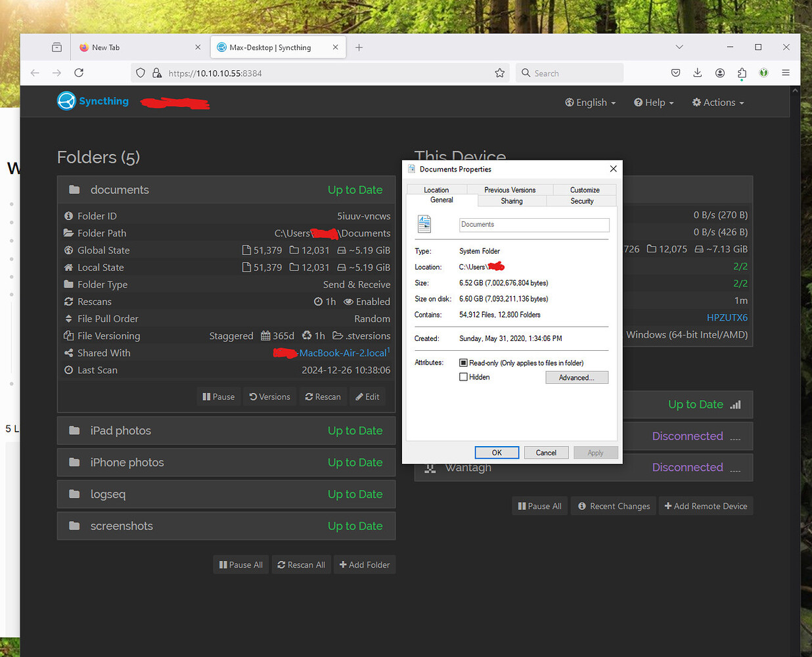The width and height of the screenshot is (812, 657).
Task: Switch to the Sharing tab
Action: click(x=512, y=201)
